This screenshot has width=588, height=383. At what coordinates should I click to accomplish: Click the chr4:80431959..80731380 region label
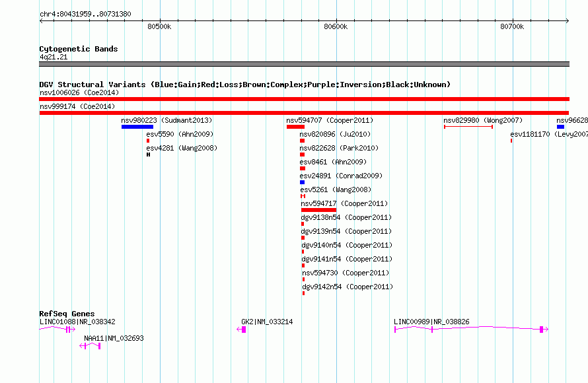coord(85,14)
